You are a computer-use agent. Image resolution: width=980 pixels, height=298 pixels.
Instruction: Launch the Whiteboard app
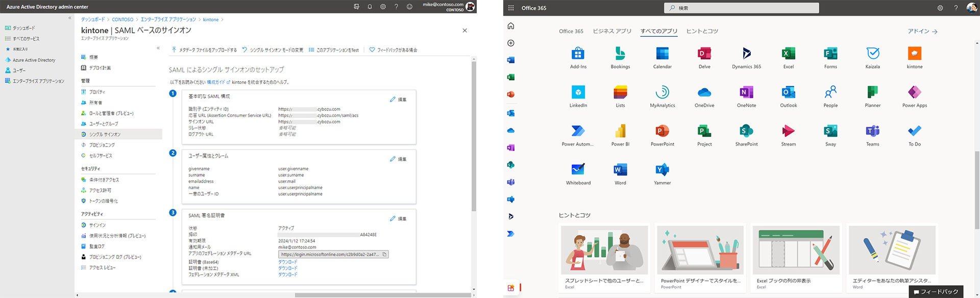click(578, 174)
